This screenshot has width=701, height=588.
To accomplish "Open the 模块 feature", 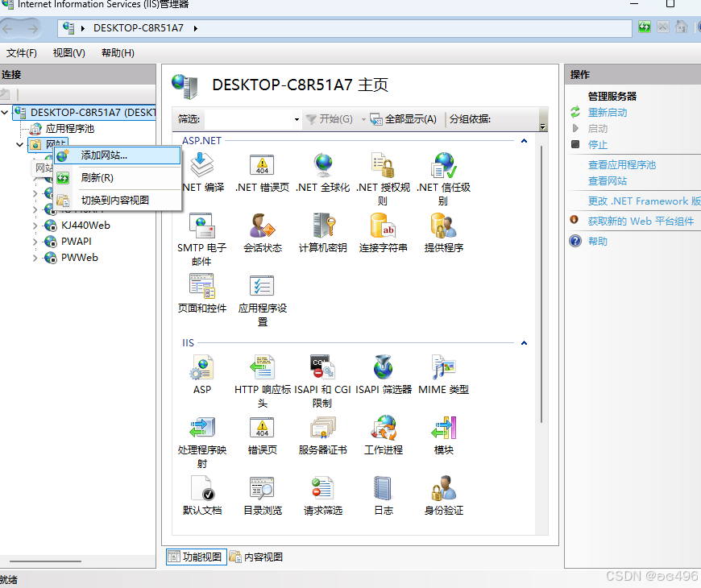I will pos(443,435).
